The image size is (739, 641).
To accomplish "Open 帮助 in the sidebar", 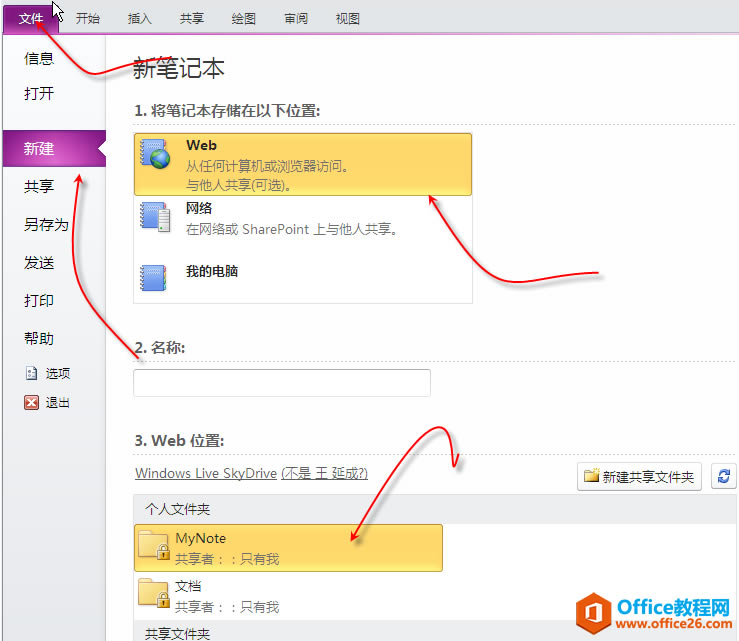I will 39,338.
